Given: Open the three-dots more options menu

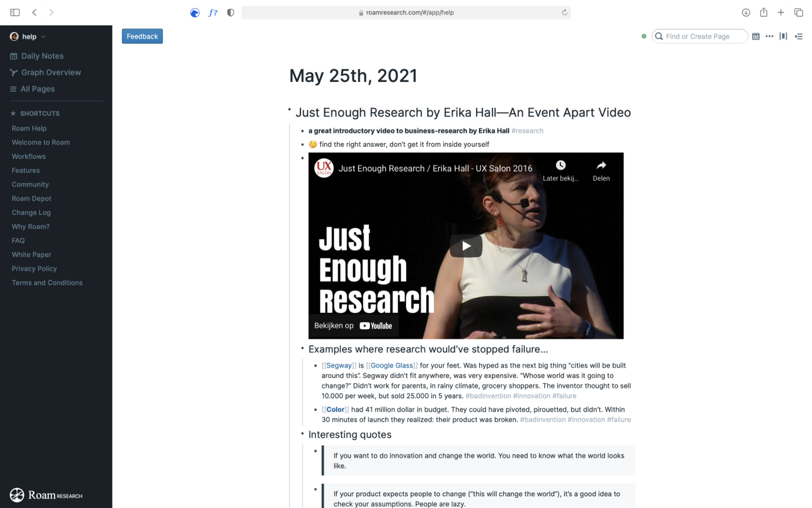Looking at the screenshot, I should 770,36.
